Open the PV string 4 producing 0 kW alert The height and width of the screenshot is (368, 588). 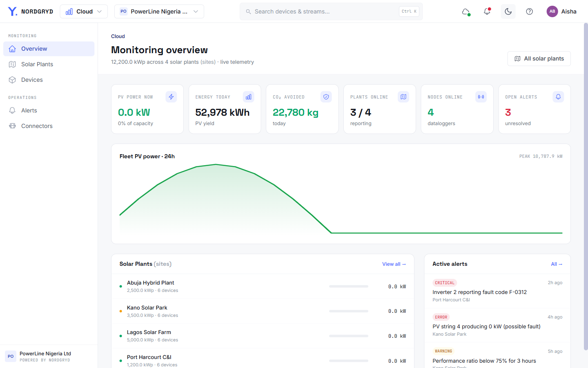pyautogui.click(x=497, y=325)
